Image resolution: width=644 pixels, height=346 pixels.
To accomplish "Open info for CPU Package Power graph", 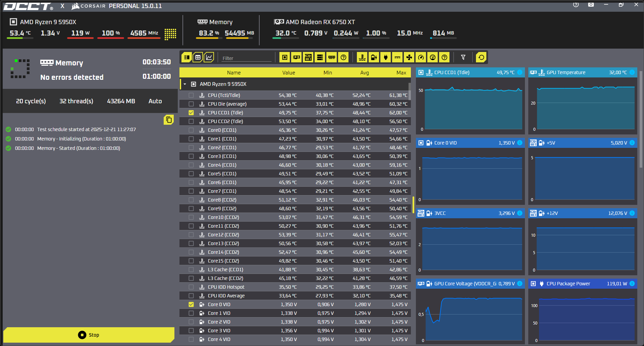I will click(x=632, y=284).
